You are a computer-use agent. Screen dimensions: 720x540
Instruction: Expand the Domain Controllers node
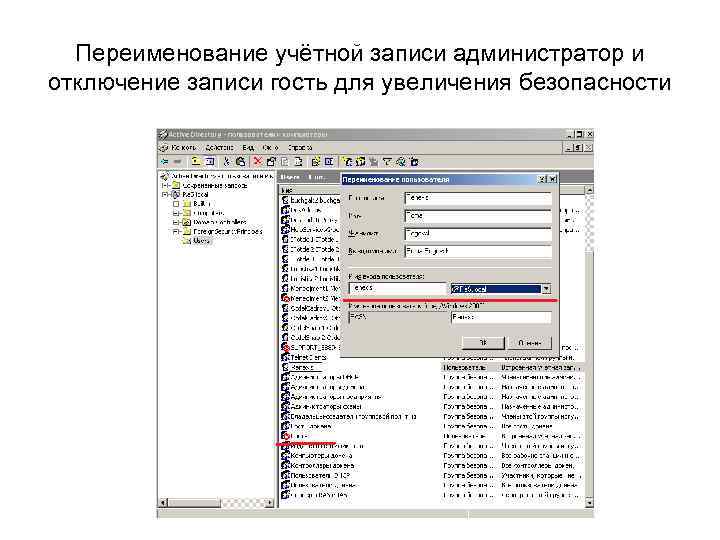click(x=176, y=222)
